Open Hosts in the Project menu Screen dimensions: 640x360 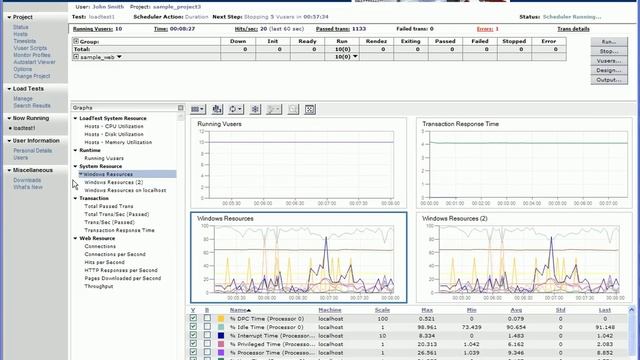20,34
